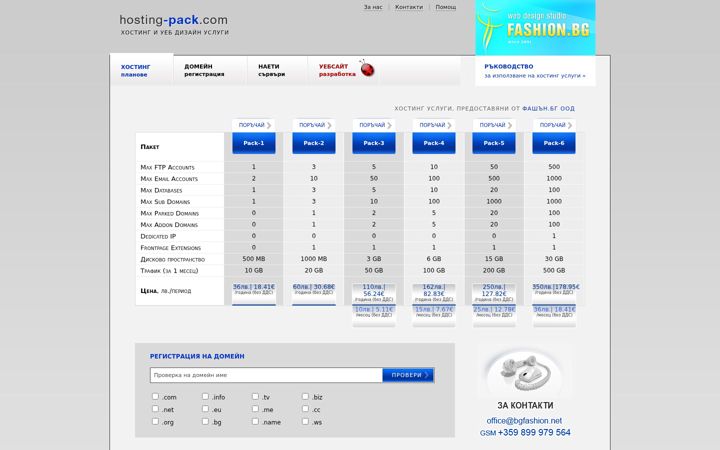Click Поръчай above Pack-4
720x450 pixels.
click(434, 125)
